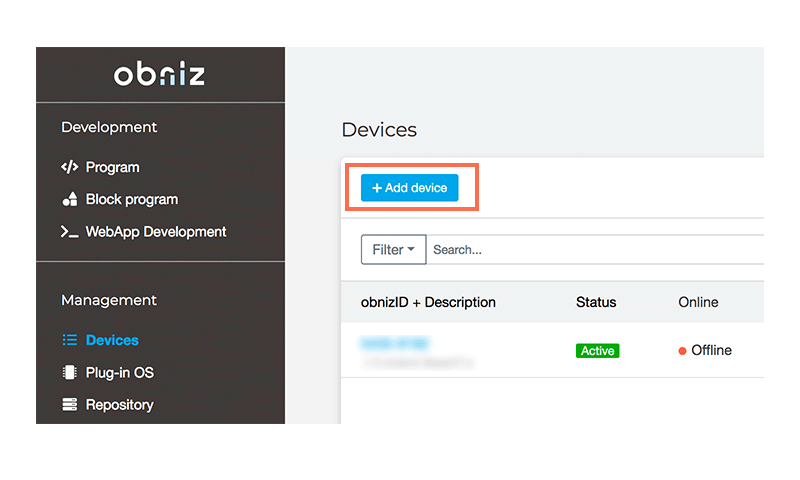Click the green Active status badge
This screenshot has height=480, width=800.
pyautogui.click(x=597, y=351)
